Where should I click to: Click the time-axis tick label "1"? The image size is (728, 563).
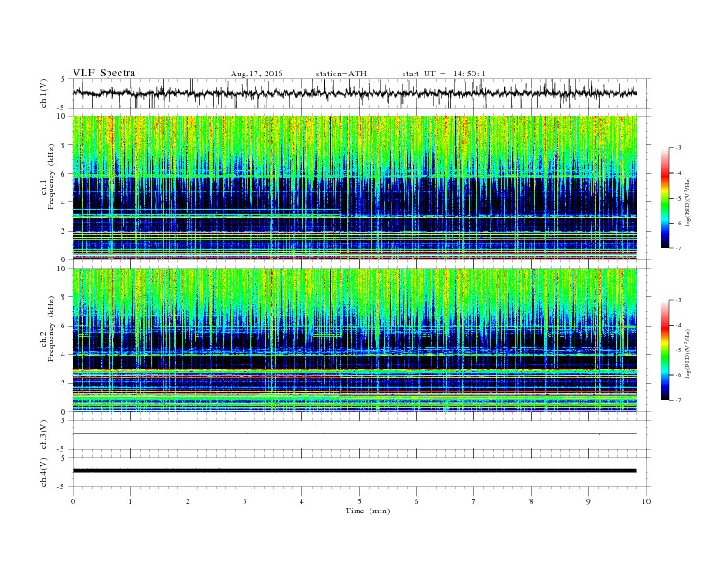130,501
